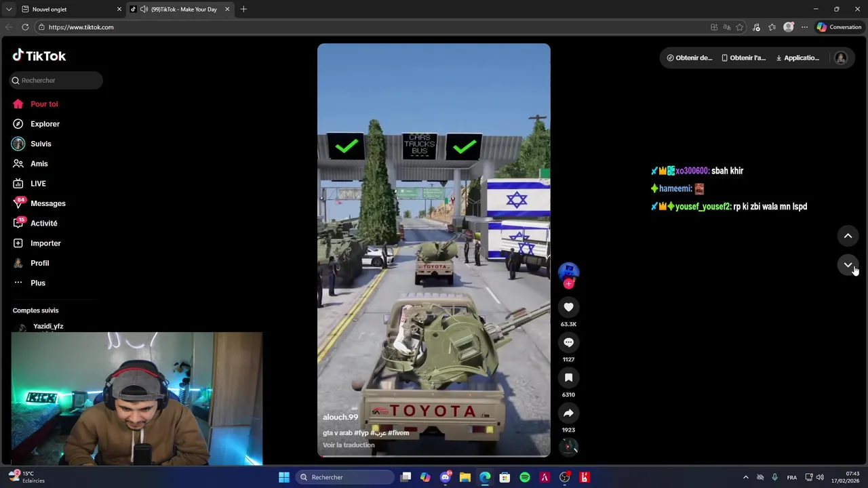The height and width of the screenshot is (488, 868).
Task: Go back with the browser back arrow
Action: (x=9, y=27)
